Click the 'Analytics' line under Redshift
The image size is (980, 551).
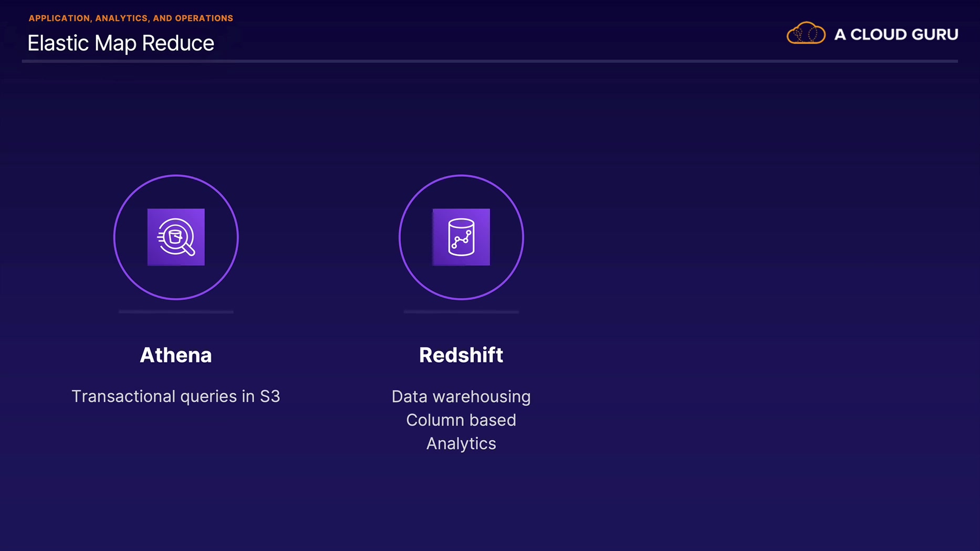pos(461,444)
